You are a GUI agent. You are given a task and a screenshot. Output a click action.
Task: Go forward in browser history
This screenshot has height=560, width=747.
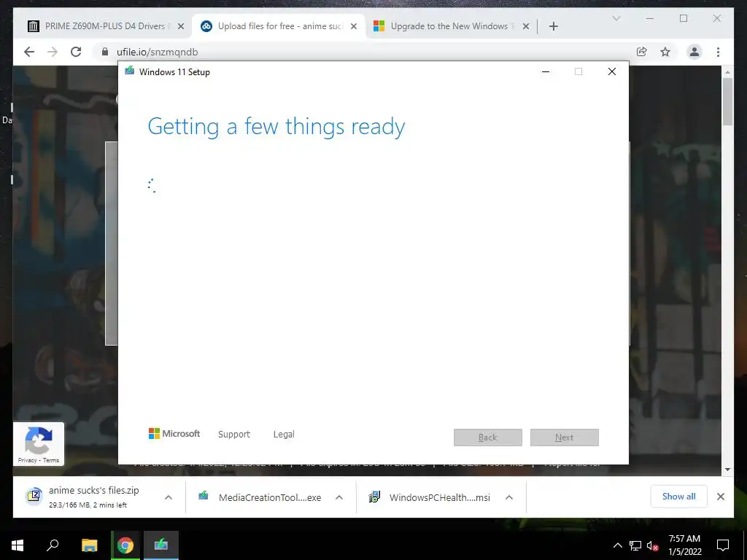click(x=53, y=52)
